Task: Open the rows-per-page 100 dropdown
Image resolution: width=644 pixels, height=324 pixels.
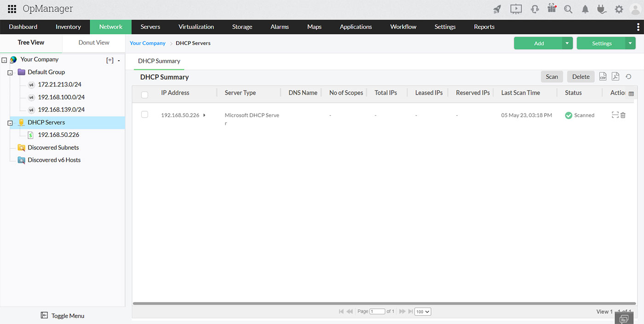Action: pos(423,312)
